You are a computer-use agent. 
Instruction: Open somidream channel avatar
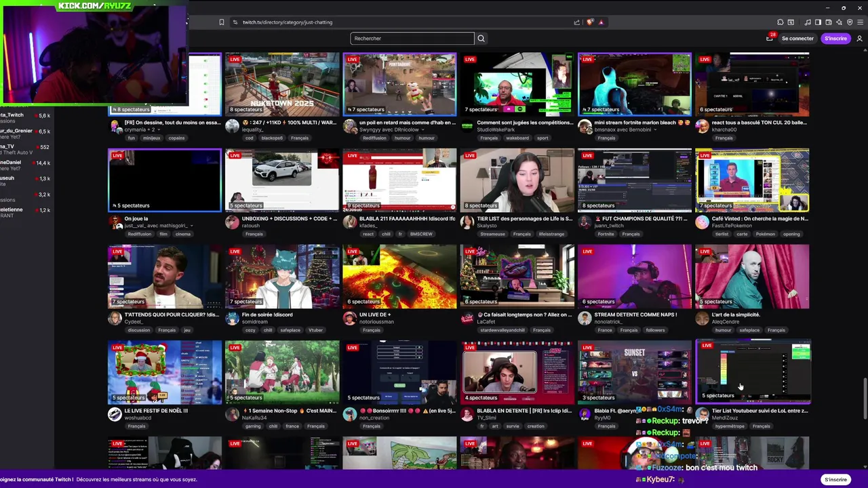232,318
